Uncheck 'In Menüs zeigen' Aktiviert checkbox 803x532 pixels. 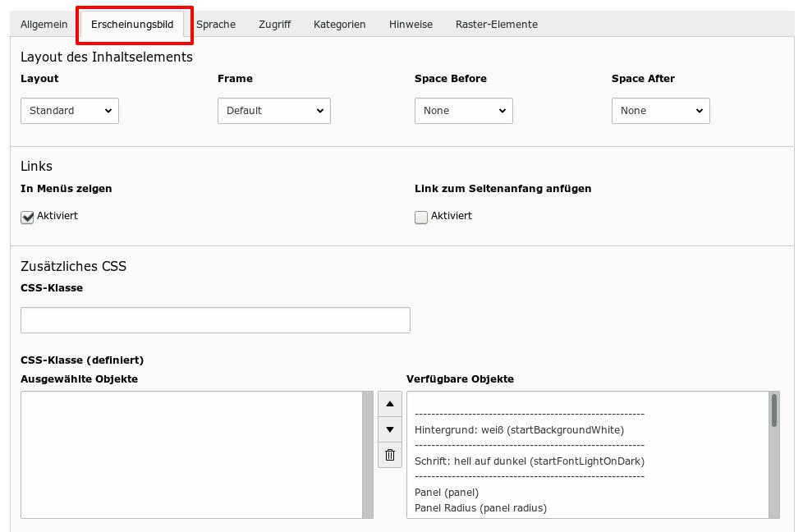(x=27, y=217)
